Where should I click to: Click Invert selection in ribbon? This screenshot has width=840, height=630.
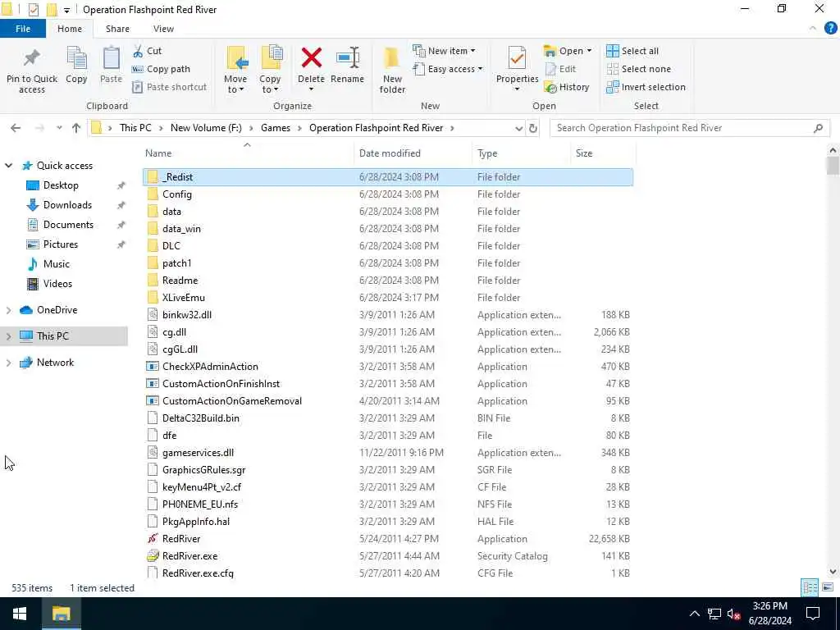(646, 87)
